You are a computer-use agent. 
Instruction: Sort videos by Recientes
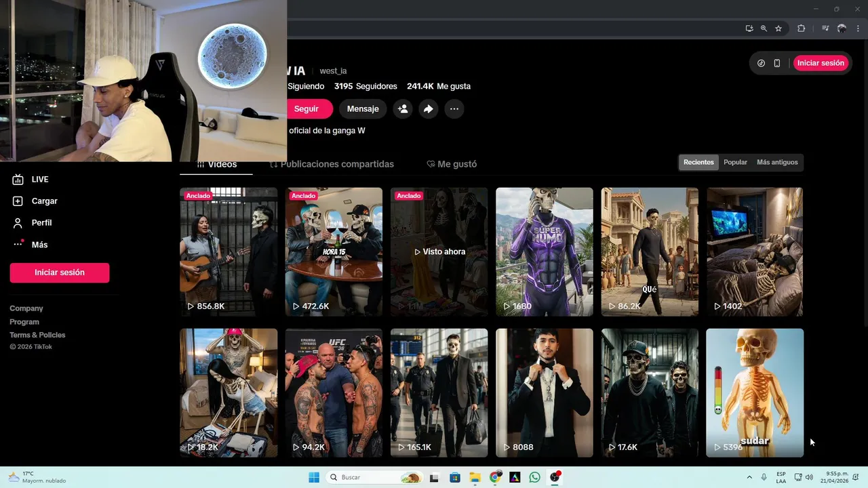[x=698, y=163]
